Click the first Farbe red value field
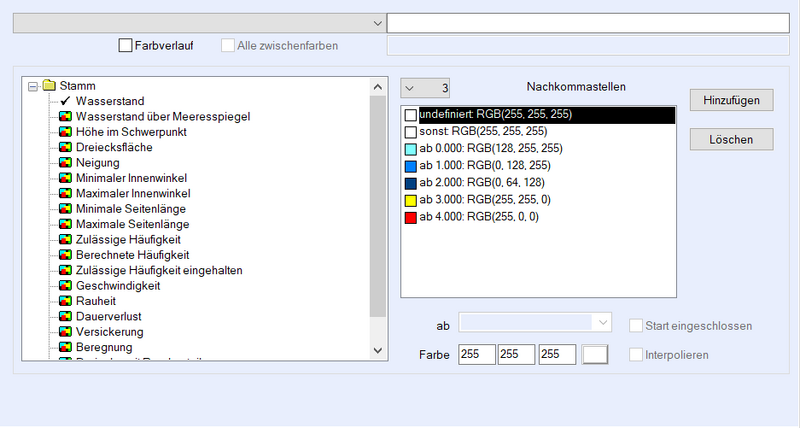This screenshot has height=428, width=800. point(477,354)
